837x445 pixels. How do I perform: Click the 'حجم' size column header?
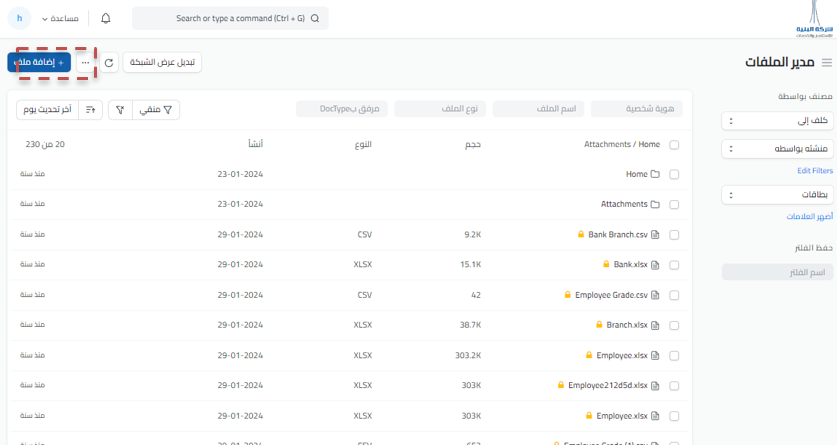click(472, 144)
